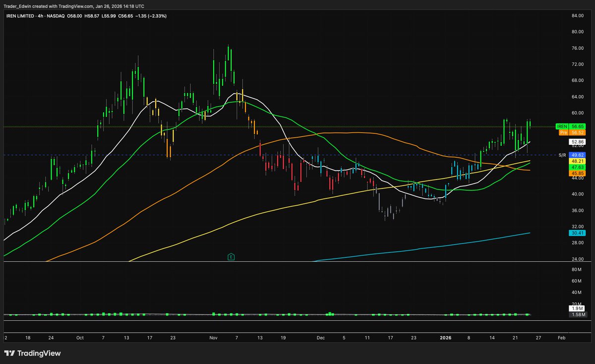The width and height of the screenshot is (595, 364).
Task: Click the yellow 48.21 price tag
Action: coord(578,161)
